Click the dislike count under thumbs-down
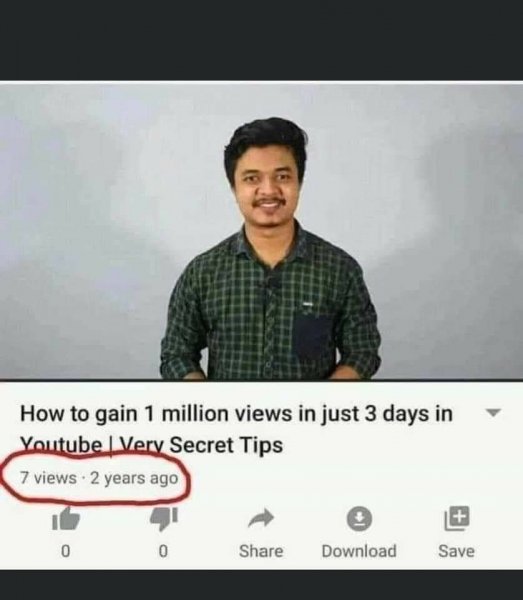The width and height of the screenshot is (523, 600). point(163,551)
